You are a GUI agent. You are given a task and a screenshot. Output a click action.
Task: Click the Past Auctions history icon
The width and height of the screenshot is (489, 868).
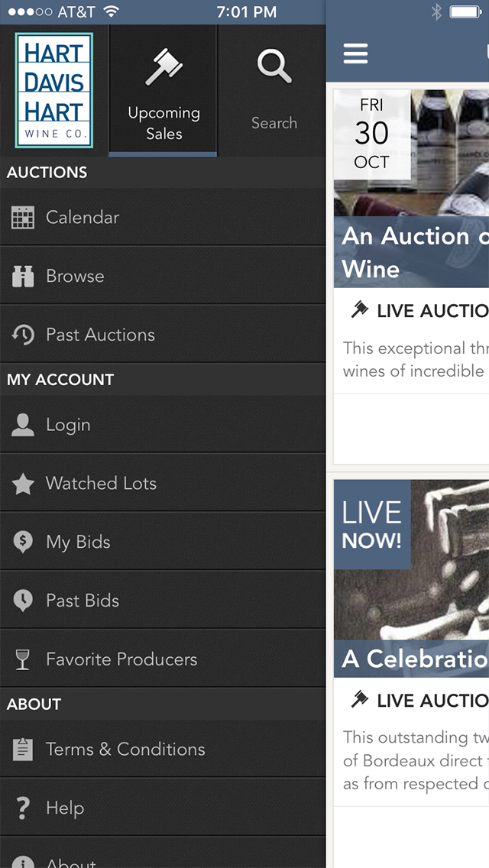(x=23, y=335)
